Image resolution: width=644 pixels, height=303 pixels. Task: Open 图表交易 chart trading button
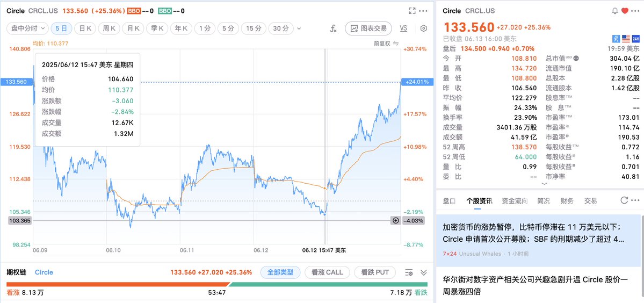[368, 28]
